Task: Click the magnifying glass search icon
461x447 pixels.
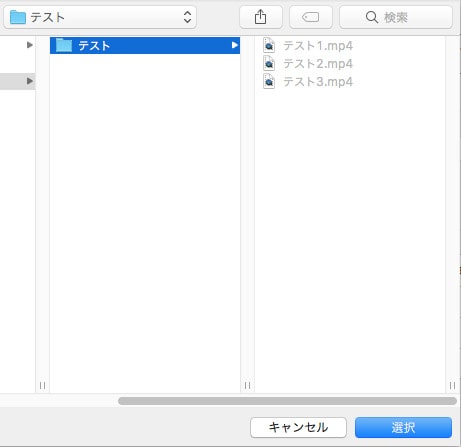Action: 372,17
